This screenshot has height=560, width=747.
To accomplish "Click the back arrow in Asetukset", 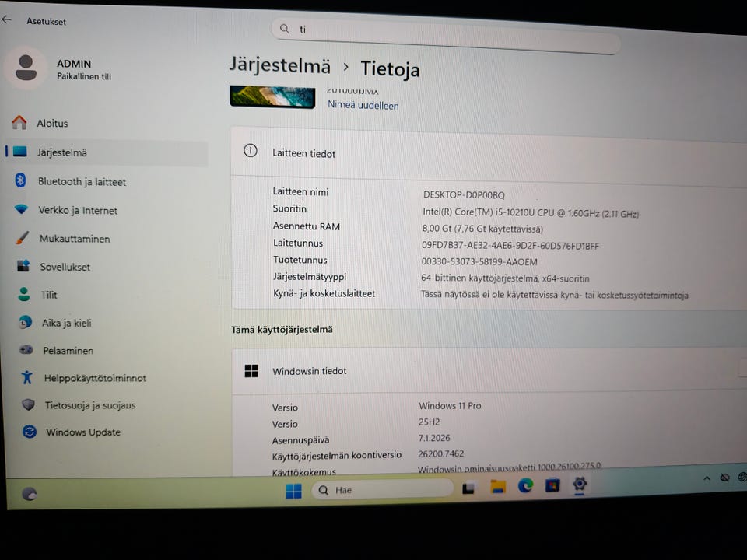I will (6, 19).
